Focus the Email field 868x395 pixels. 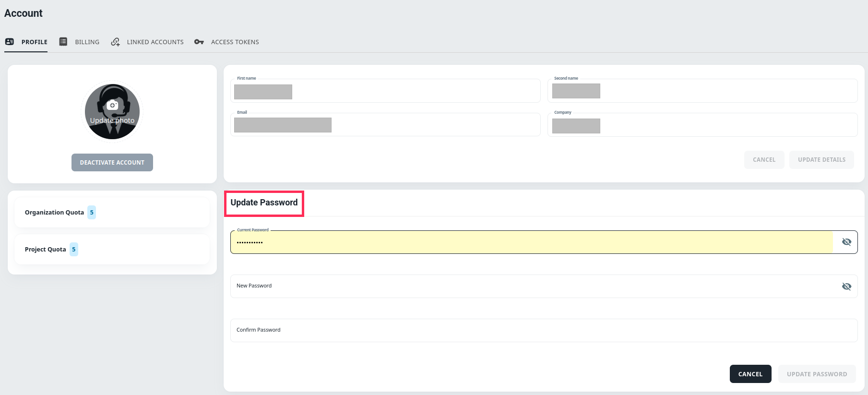[x=385, y=125]
